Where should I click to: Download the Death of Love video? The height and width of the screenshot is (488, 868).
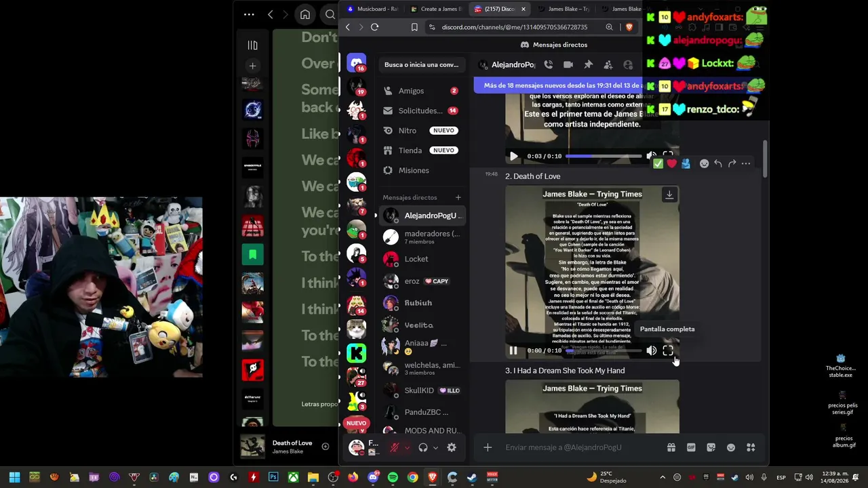pos(669,195)
